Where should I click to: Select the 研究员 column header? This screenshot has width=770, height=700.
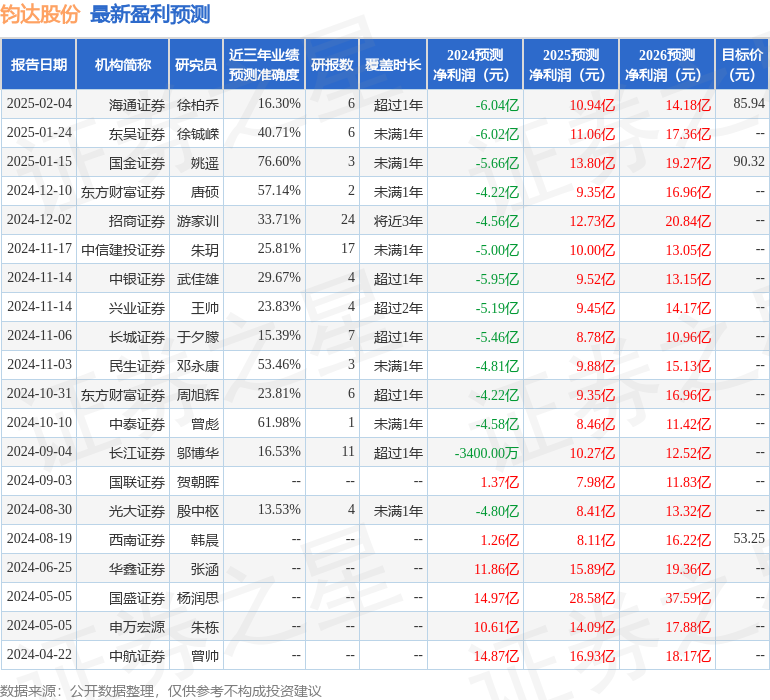pos(196,64)
